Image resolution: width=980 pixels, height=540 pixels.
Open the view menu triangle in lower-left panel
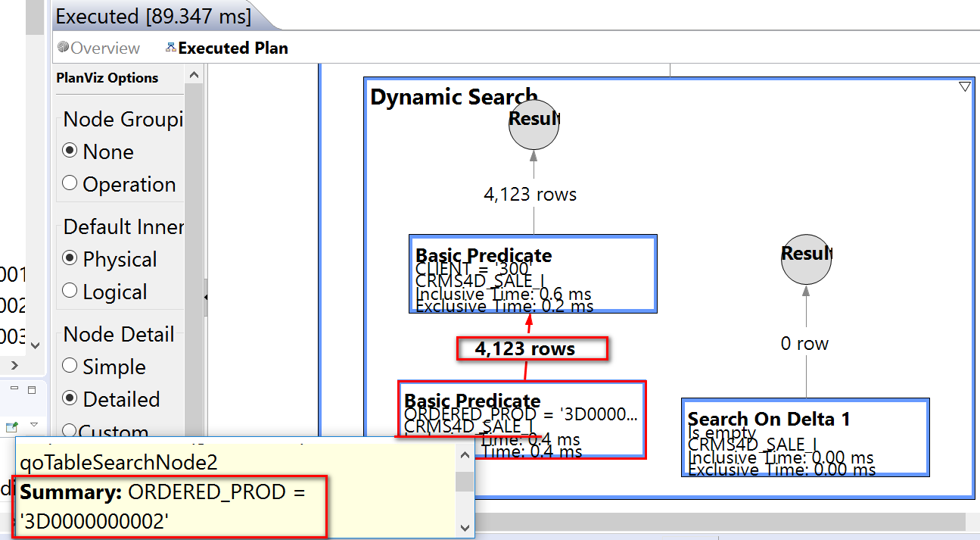coord(35,425)
